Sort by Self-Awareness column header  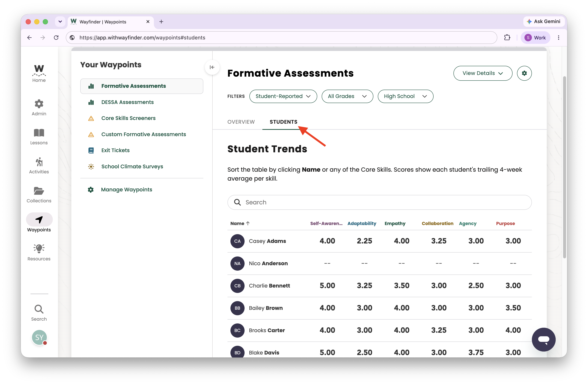[x=326, y=224]
